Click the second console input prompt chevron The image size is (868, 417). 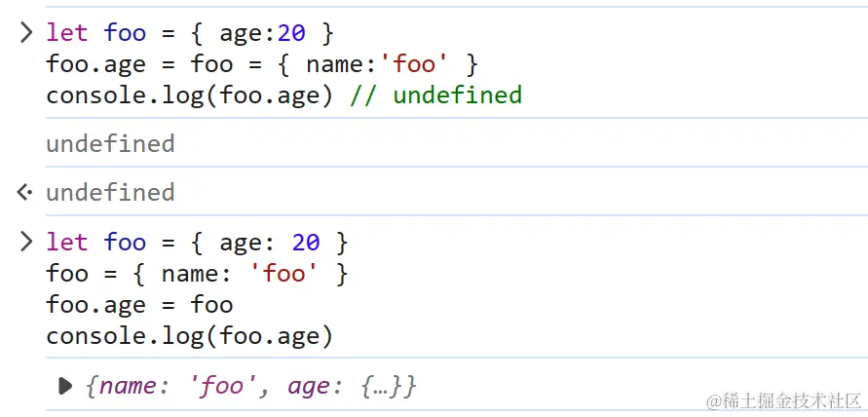click(x=26, y=242)
